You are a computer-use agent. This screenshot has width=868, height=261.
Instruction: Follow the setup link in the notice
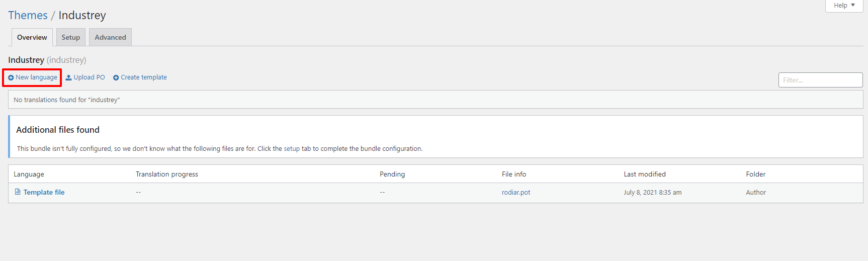point(292,149)
